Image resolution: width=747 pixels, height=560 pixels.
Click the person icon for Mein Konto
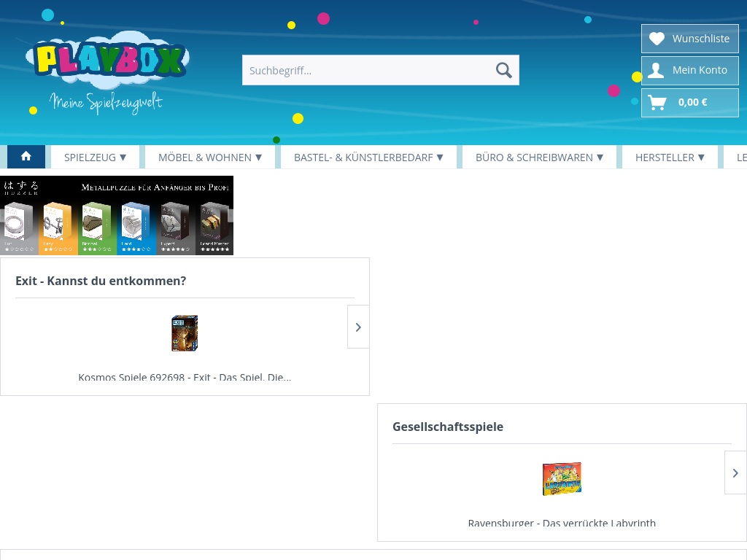point(657,70)
